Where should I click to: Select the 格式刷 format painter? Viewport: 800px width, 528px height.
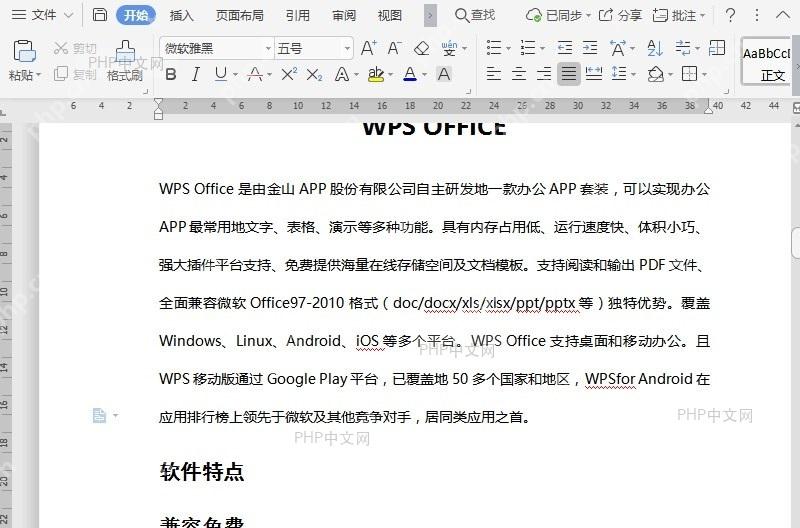125,61
